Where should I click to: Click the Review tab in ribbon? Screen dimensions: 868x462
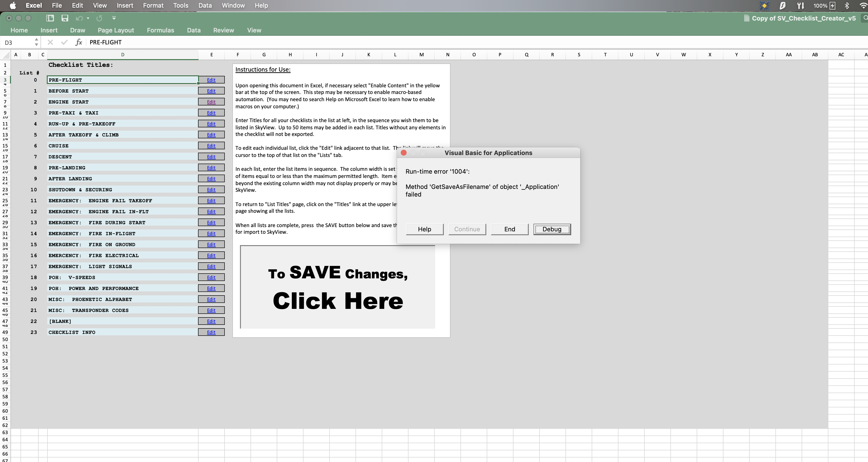point(223,30)
